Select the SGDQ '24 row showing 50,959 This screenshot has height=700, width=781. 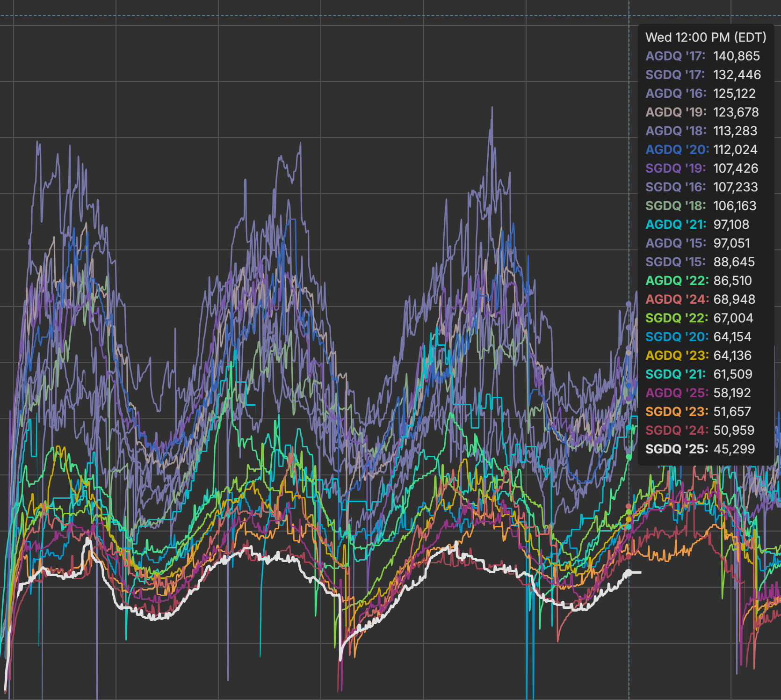(x=700, y=430)
